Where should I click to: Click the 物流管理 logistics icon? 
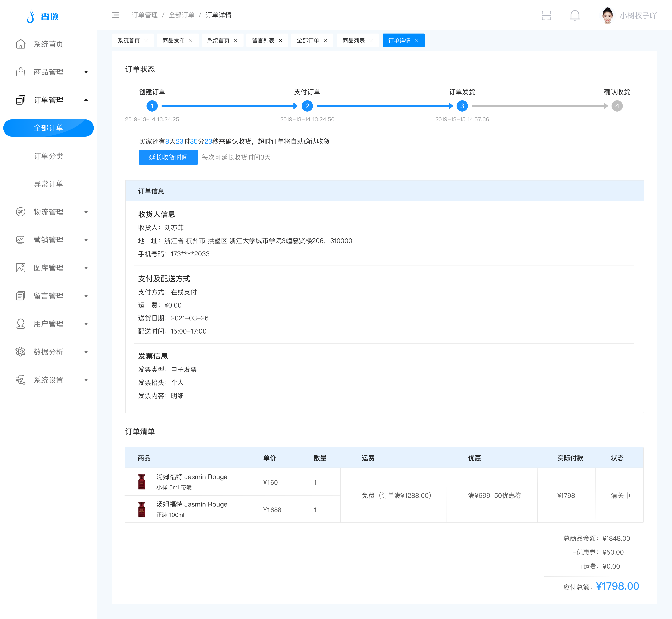[x=21, y=212]
